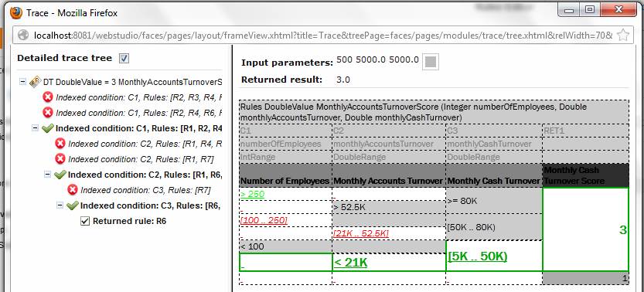
Task: Click the 'IntRange' type cell
Action: click(285, 157)
